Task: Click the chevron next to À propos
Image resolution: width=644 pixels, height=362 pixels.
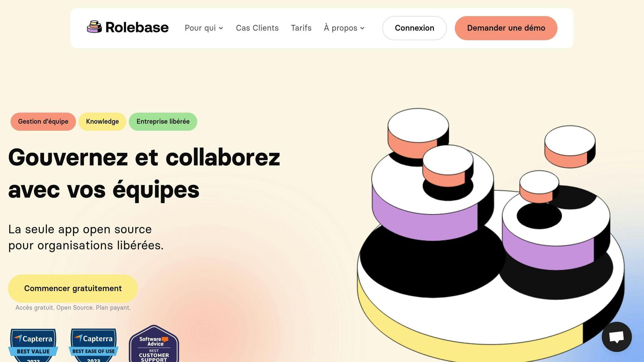Action: click(362, 28)
